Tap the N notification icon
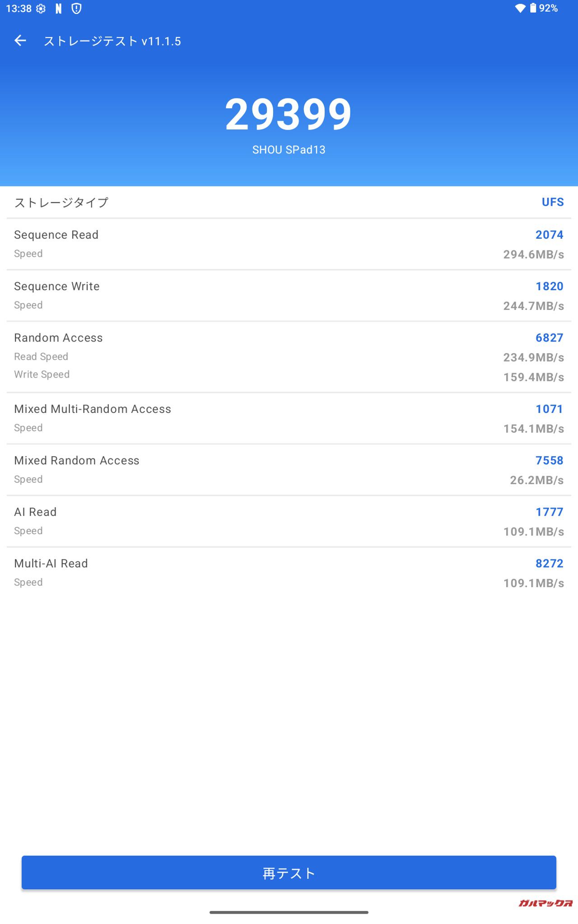Image resolution: width=578 pixels, height=924 pixels. pos(58,9)
